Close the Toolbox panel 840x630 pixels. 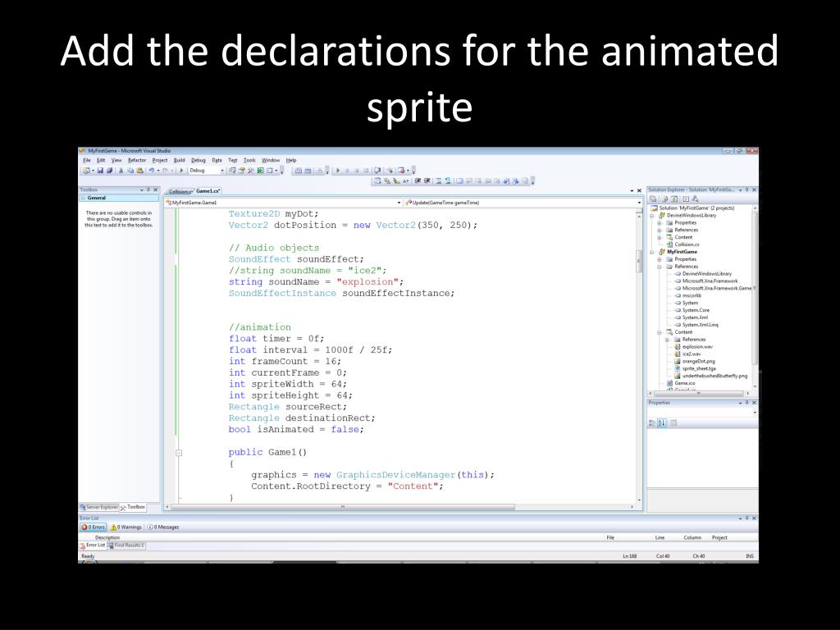tap(156, 189)
